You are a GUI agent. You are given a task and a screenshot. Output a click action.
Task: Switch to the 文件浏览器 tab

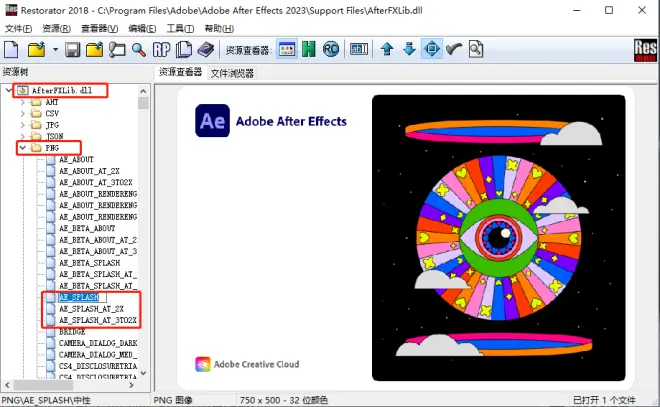[232, 73]
